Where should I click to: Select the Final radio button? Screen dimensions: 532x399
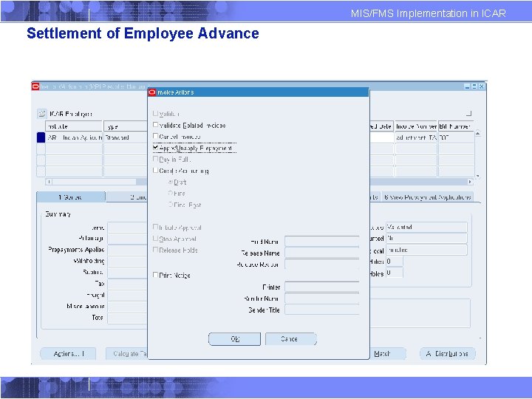171,193
